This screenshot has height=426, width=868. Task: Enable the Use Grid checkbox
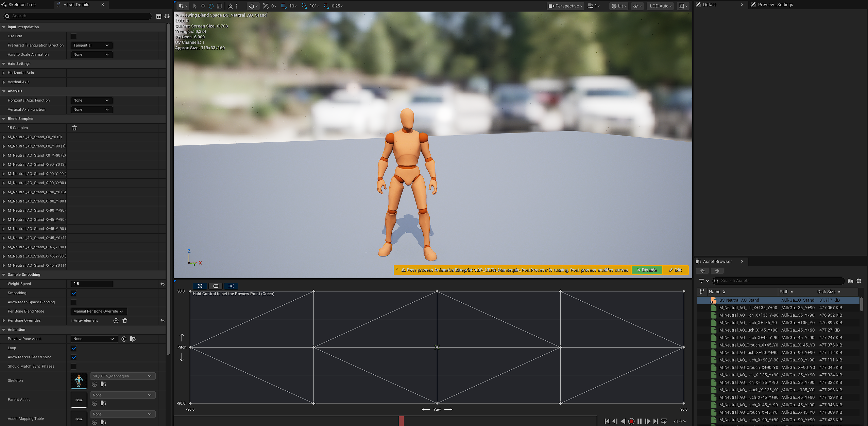(74, 36)
